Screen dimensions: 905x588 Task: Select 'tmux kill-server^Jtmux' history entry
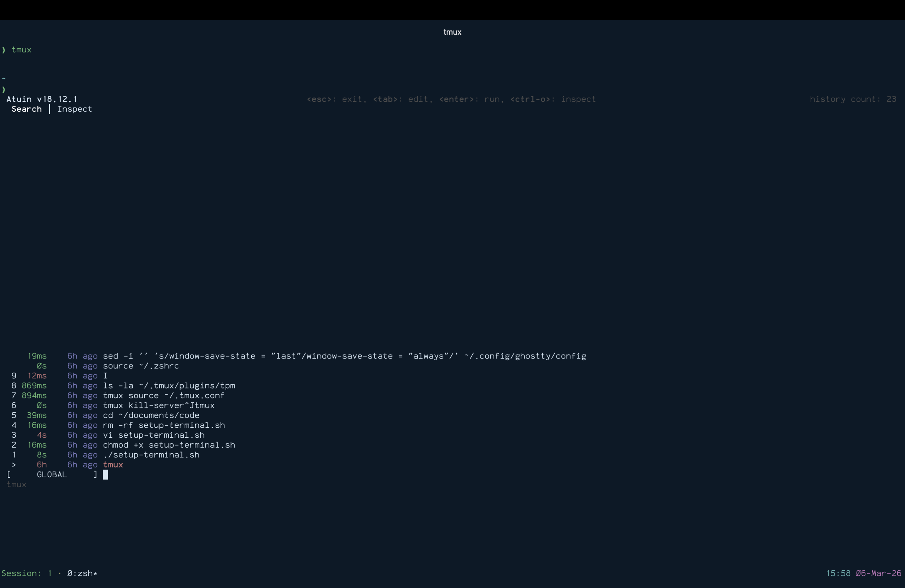coord(159,406)
